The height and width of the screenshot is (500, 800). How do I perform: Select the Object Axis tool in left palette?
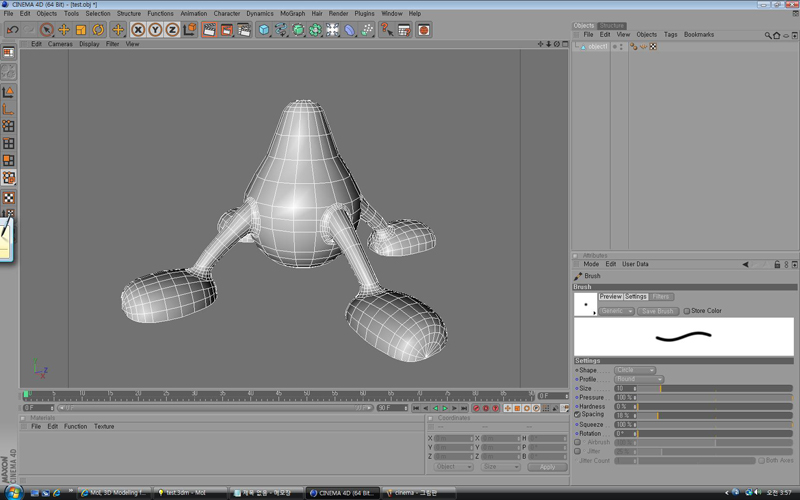(9, 109)
